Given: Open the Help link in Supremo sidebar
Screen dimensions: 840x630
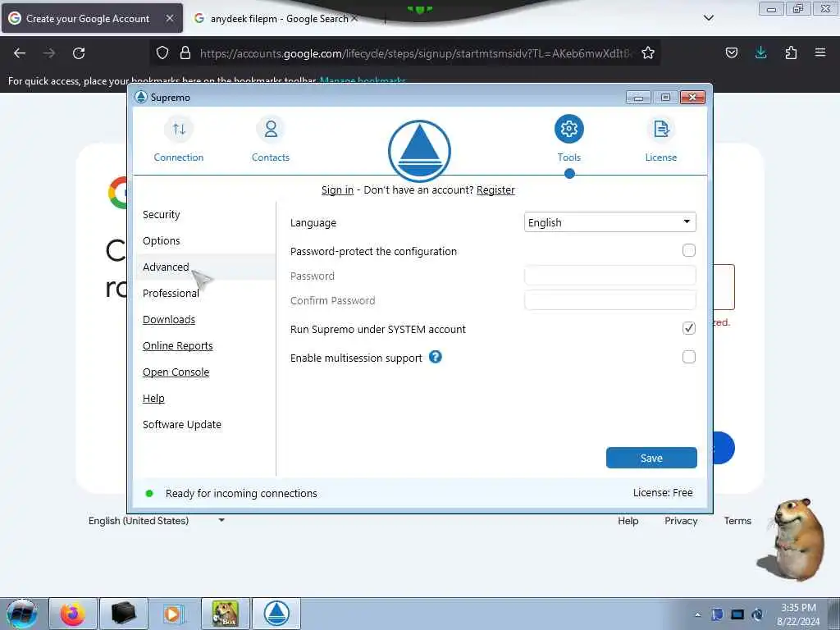Looking at the screenshot, I should coord(153,398).
